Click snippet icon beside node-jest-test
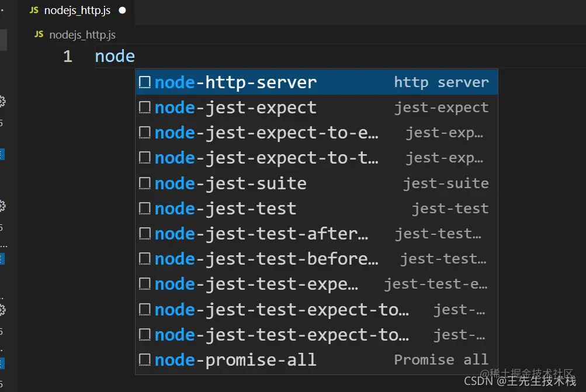586x392 pixels. (145, 209)
